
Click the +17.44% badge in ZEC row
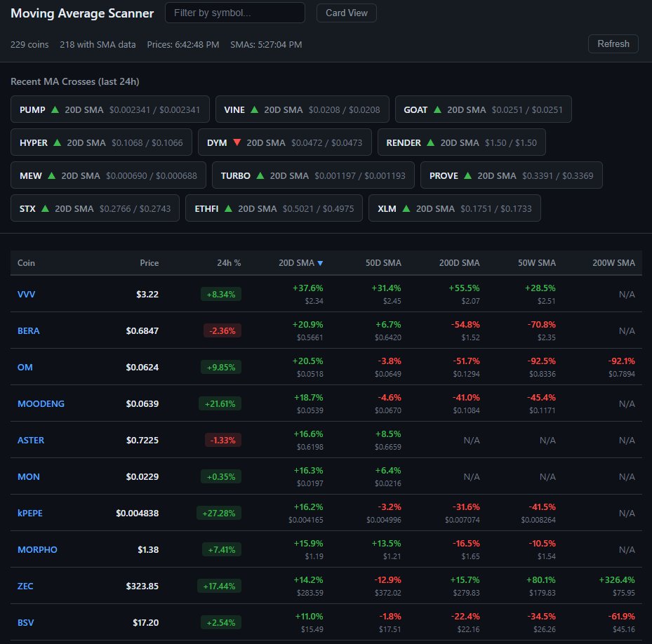(219, 586)
